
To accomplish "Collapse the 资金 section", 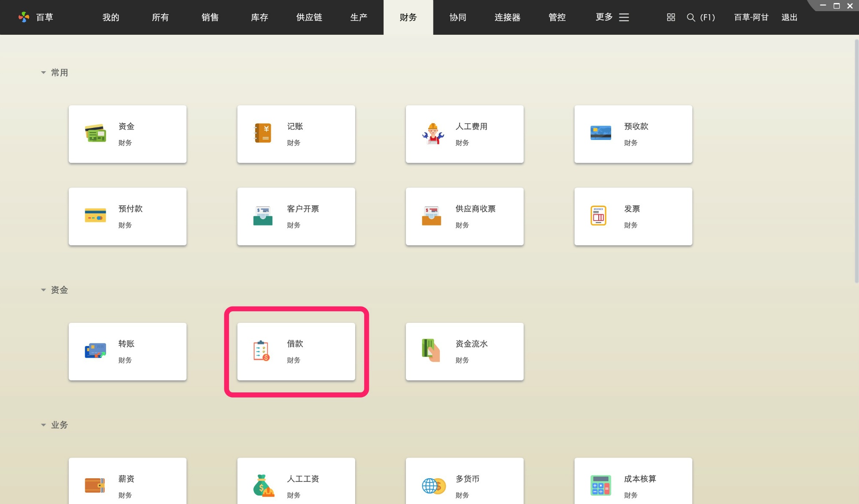I will [43, 290].
